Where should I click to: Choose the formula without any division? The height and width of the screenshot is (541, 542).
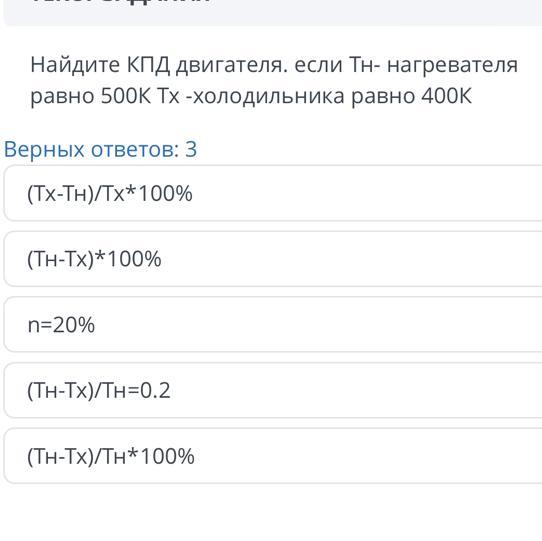click(273, 259)
